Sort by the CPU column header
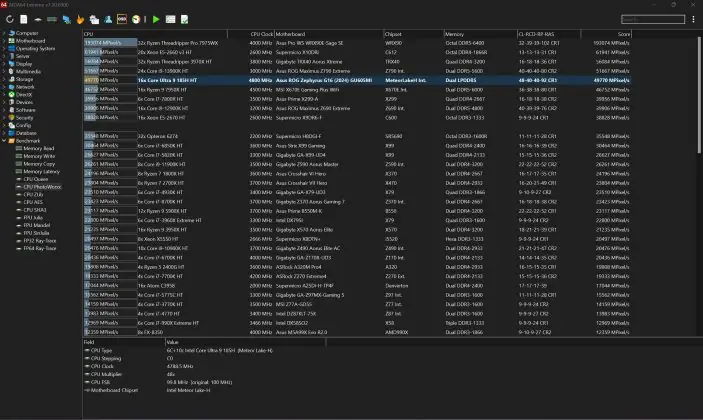The width and height of the screenshot is (703, 420). click(x=155, y=34)
